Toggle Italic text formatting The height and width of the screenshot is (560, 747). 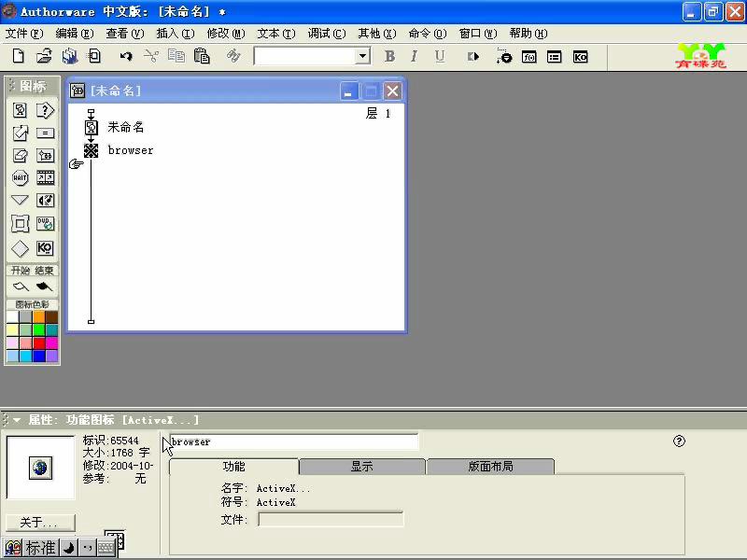414,56
